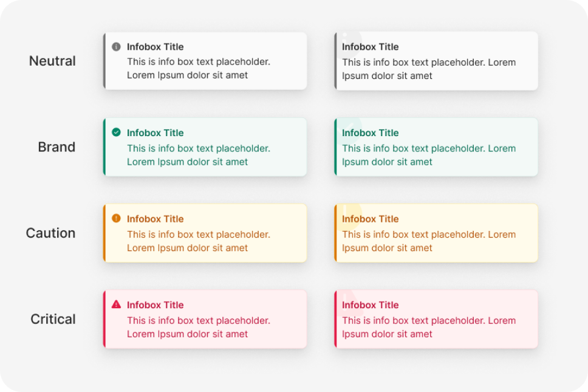Click Infobox Title beside the gray info icon
Screen dimensions: 588x392
click(x=155, y=47)
